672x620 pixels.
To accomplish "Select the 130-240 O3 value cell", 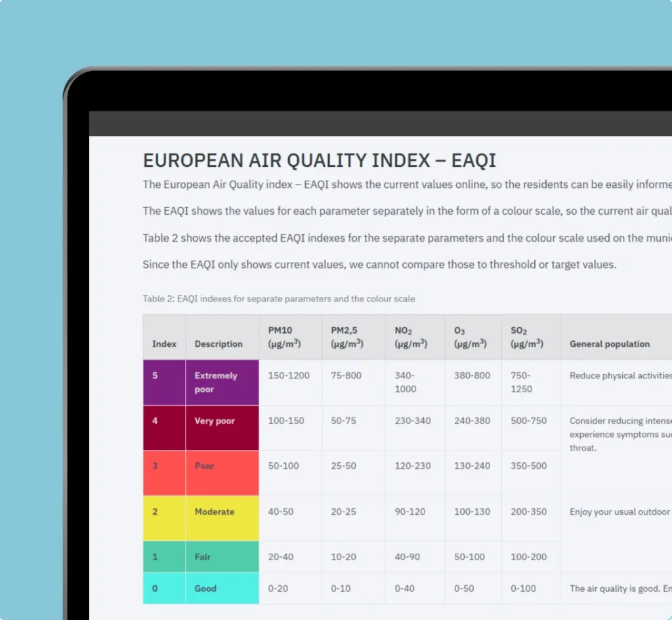I will click(x=472, y=466).
